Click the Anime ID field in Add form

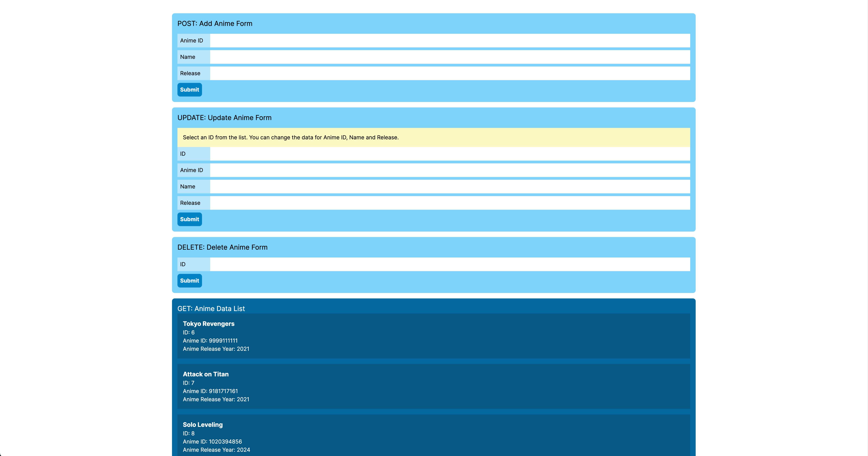tap(450, 40)
